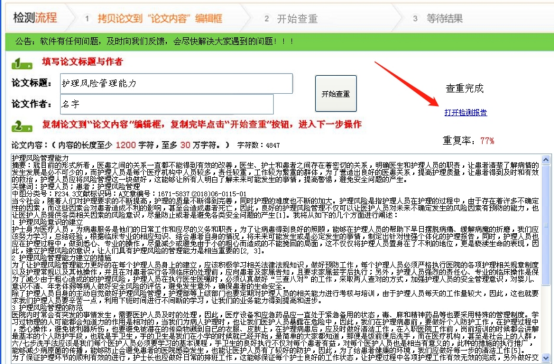The width and height of the screenshot is (554, 364).
Task: Click the 开始查重 button
Action: coord(336,94)
